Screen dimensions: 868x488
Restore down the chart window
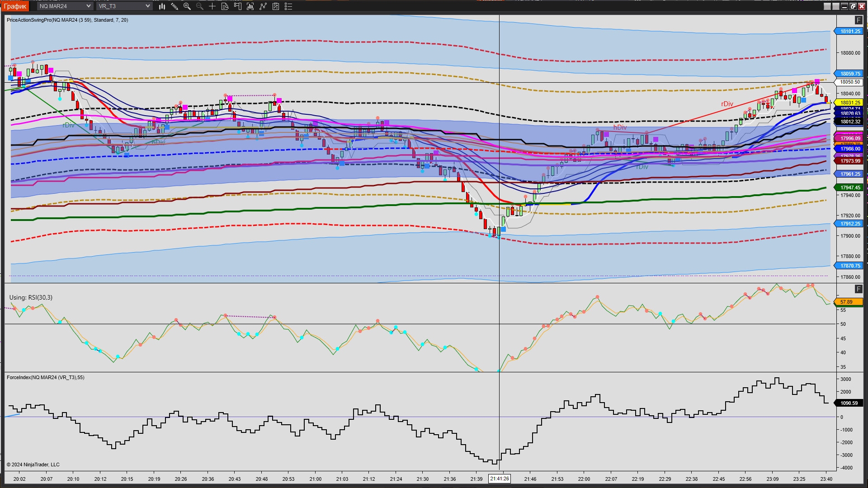click(x=853, y=6)
